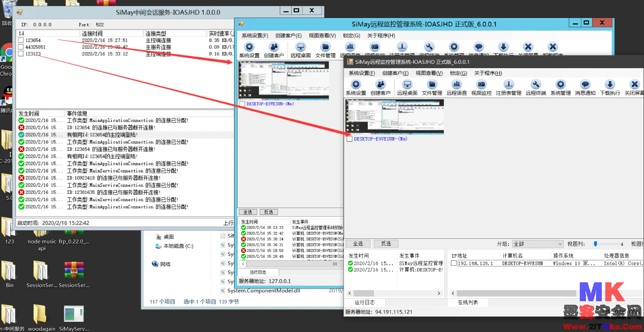Open 视图查看(V) menu in front SiMay window
This screenshot has width=644, height=332.
[x=429, y=73]
